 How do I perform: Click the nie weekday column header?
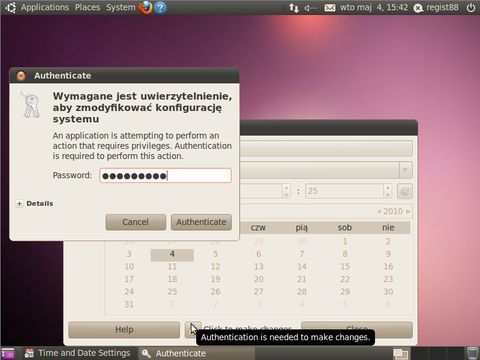(388, 228)
